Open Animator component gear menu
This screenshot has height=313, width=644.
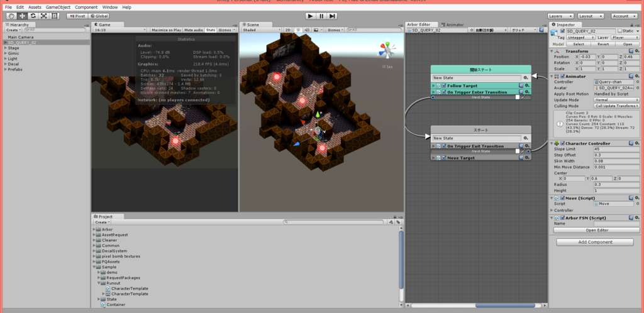pos(637,76)
